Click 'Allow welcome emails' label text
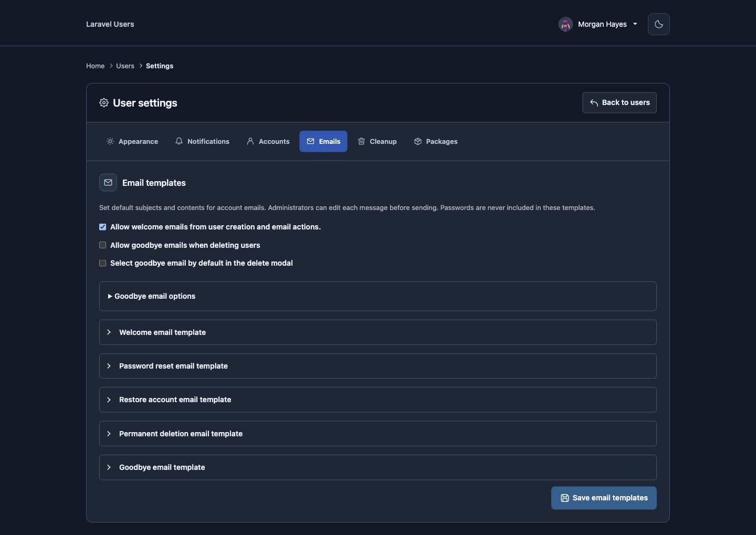This screenshot has width=756, height=535. [x=215, y=227]
